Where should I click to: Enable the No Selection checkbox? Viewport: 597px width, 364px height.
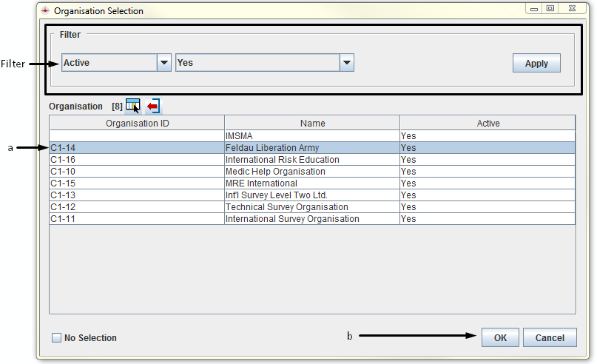[x=57, y=338]
